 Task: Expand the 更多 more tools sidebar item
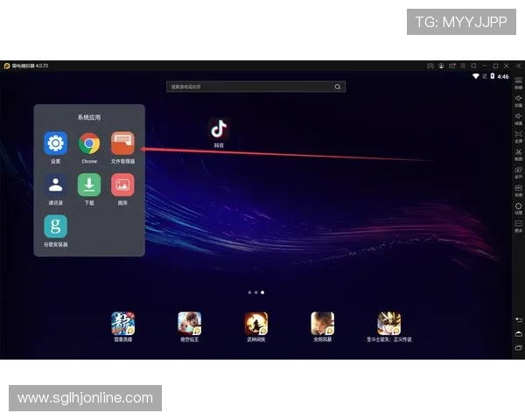(x=518, y=226)
